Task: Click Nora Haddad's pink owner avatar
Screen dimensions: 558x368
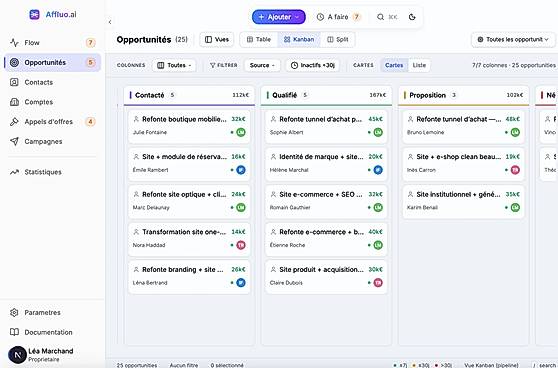Action: point(241,245)
